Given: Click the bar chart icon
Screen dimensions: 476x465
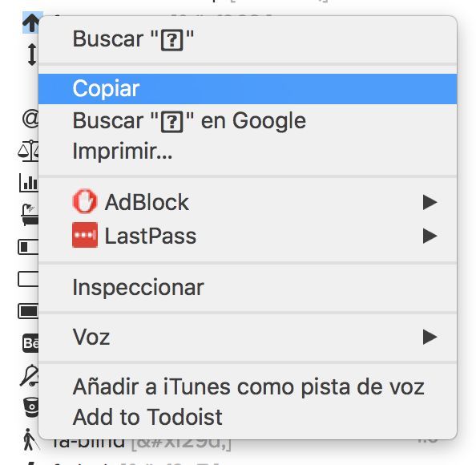Looking at the screenshot, I should tap(29, 183).
